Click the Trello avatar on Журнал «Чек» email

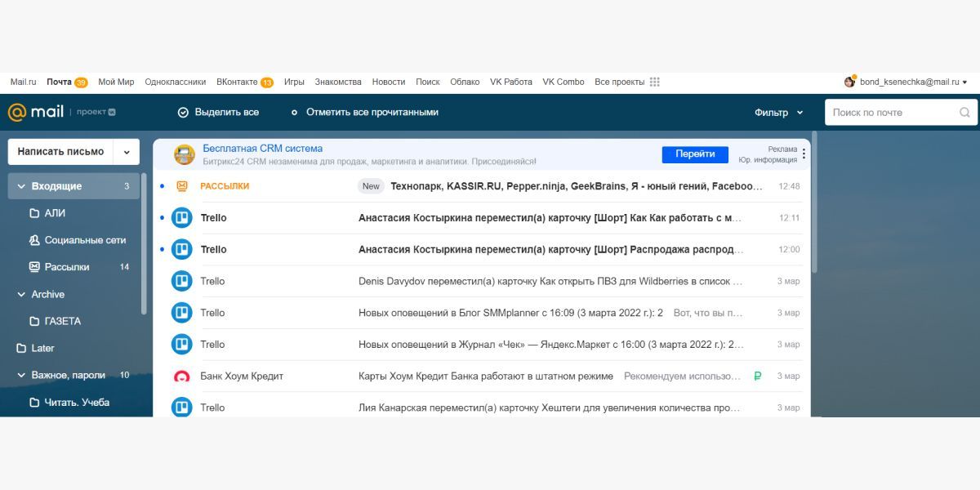click(x=181, y=345)
